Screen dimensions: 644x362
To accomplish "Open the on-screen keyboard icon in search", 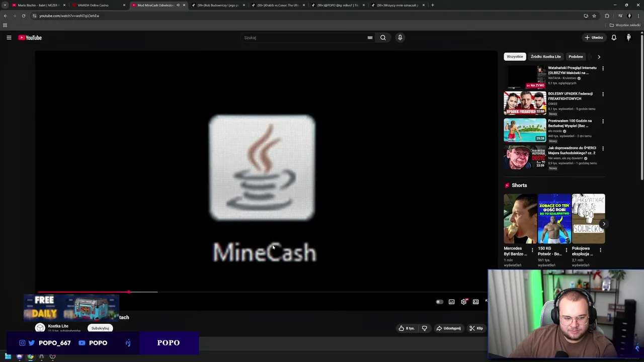I will pos(370,38).
